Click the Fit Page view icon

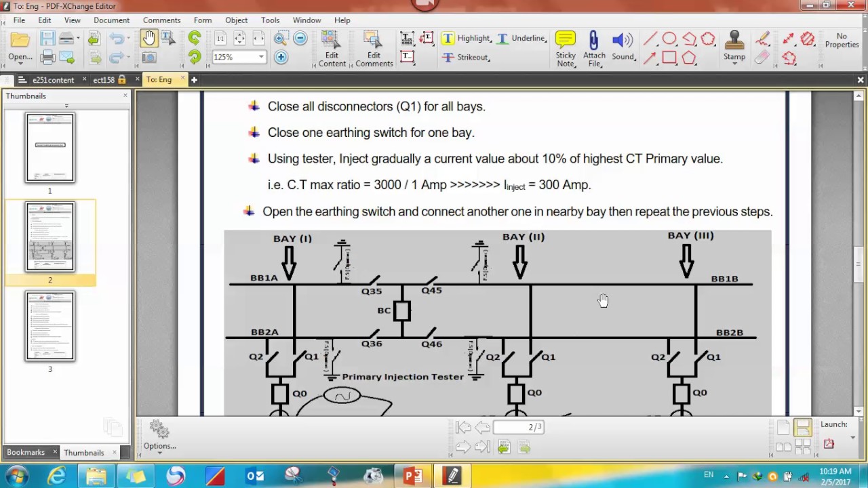click(x=239, y=39)
